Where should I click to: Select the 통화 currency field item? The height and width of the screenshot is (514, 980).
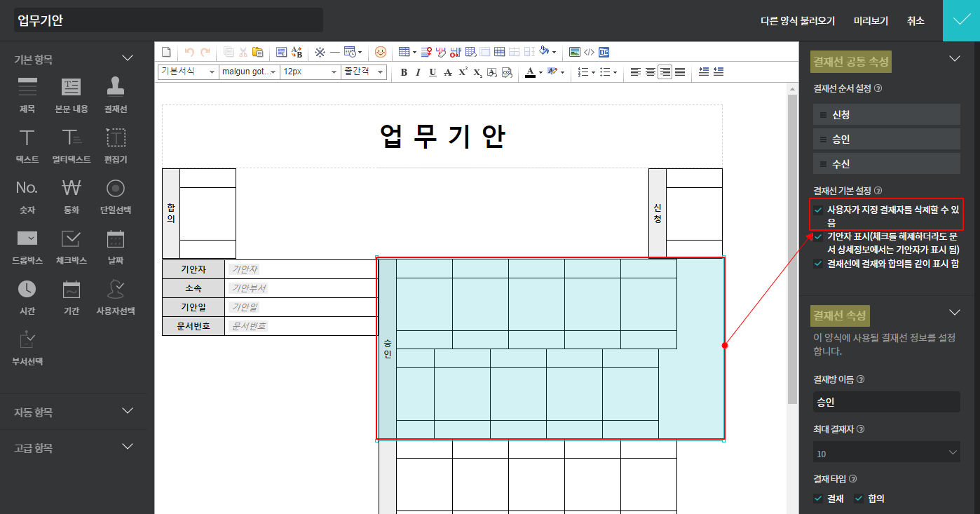coord(72,196)
